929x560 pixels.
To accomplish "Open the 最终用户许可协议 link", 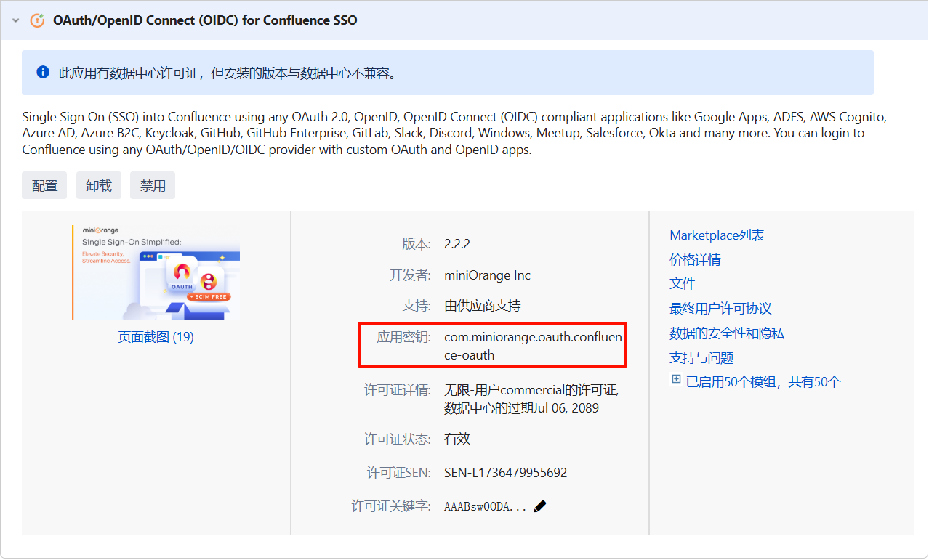I will click(720, 309).
